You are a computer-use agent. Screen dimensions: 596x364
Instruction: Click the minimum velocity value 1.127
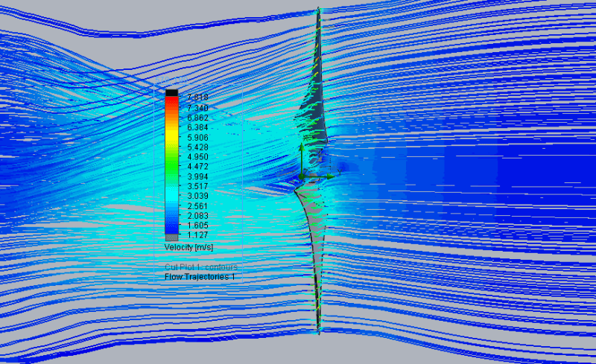point(197,234)
